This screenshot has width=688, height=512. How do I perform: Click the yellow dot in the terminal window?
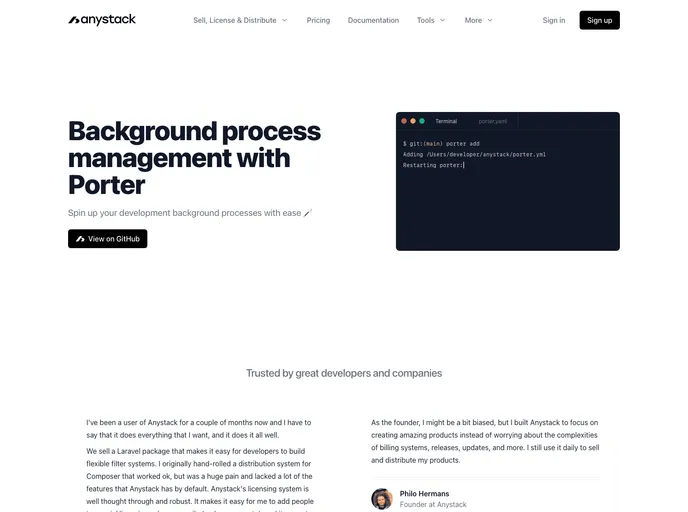coord(414,121)
